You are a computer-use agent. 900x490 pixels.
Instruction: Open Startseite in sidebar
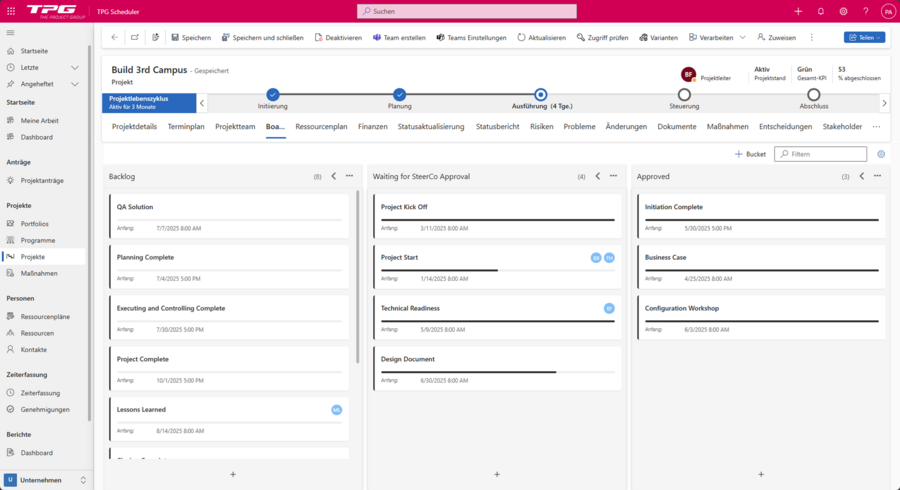(x=34, y=51)
